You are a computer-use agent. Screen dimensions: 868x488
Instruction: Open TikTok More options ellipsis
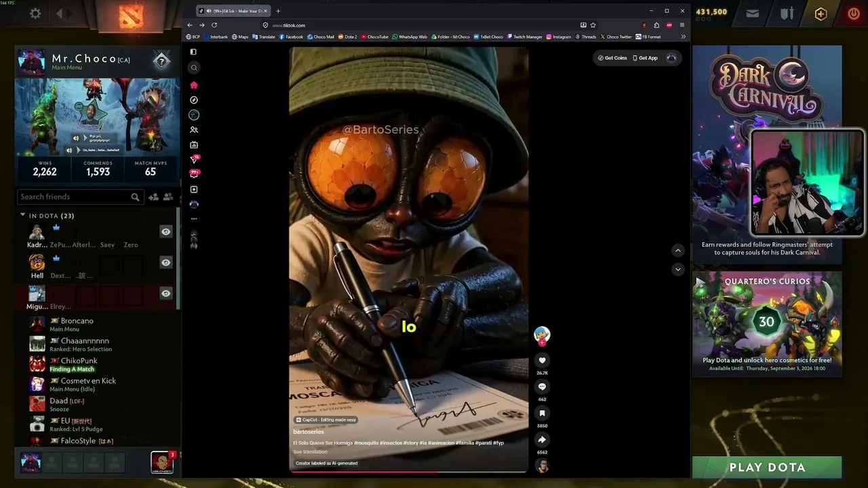click(194, 219)
